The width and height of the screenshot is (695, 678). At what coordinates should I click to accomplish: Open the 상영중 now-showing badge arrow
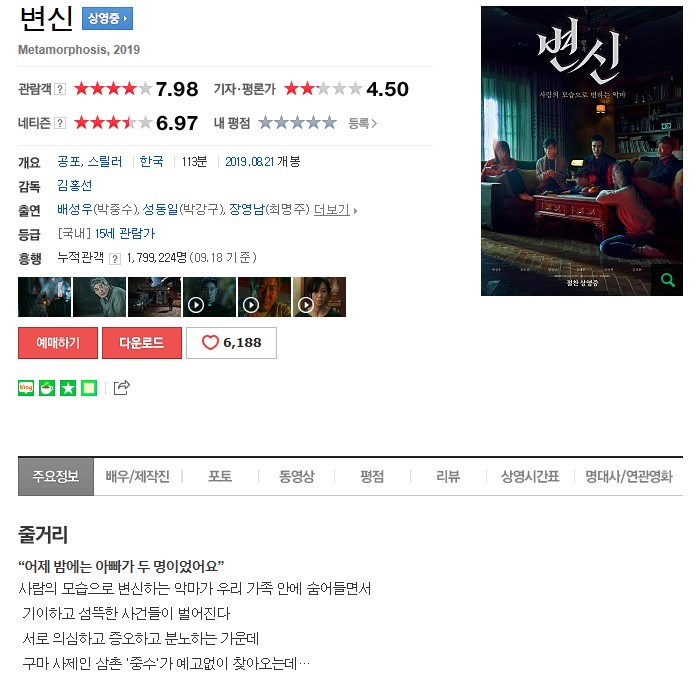(107, 19)
